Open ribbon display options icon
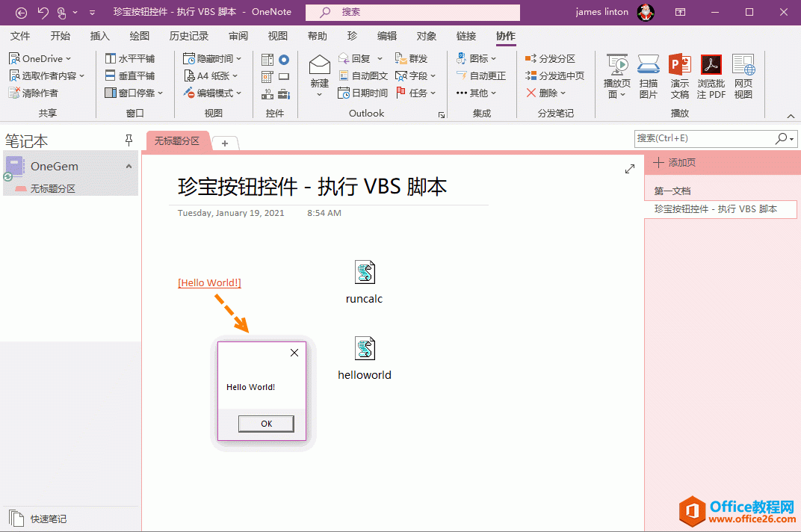This screenshot has height=532, width=801. [681, 12]
